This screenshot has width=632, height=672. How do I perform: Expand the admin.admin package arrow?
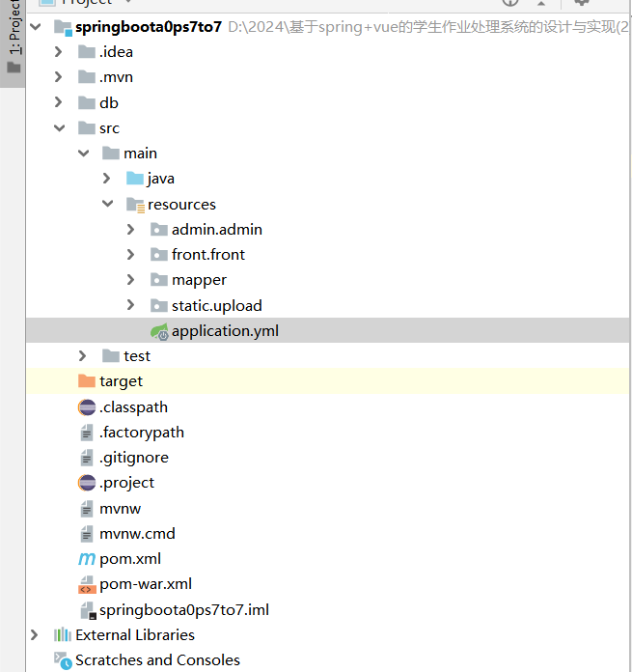pyautogui.click(x=131, y=230)
